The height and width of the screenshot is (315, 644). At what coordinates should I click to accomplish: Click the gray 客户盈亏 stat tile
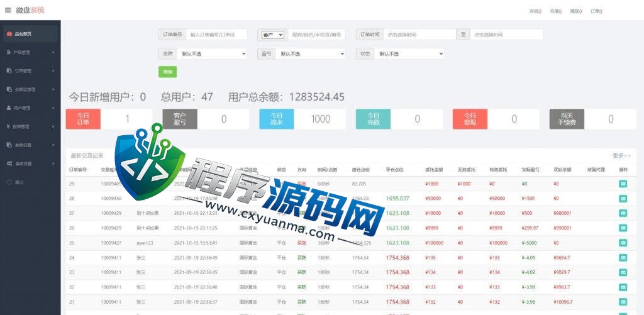tap(180, 119)
